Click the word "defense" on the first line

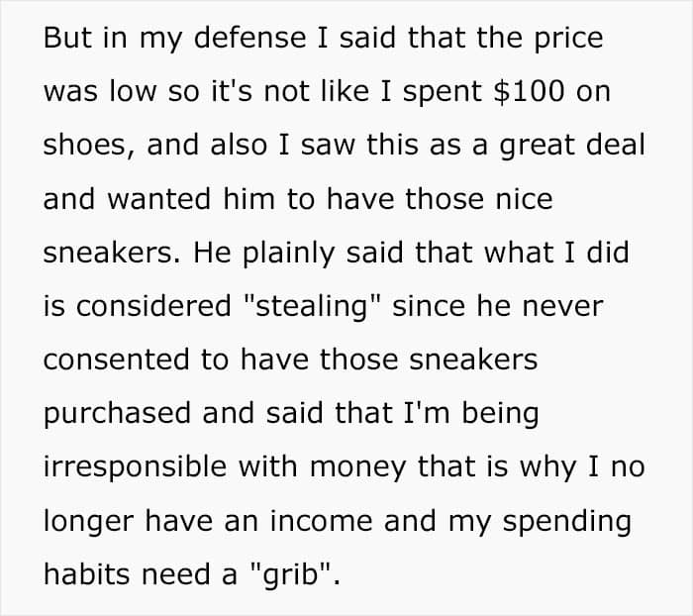tap(249, 38)
